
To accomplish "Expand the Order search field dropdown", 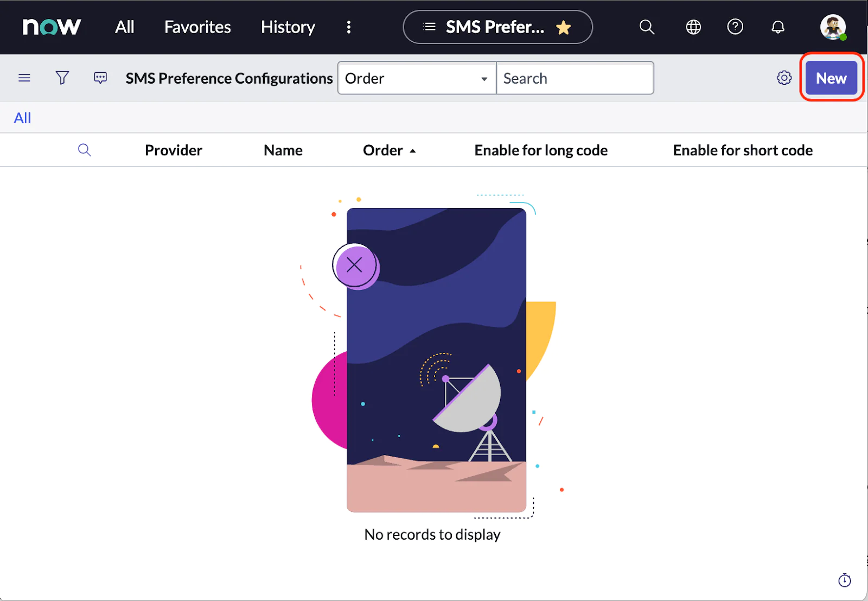I will tap(417, 78).
